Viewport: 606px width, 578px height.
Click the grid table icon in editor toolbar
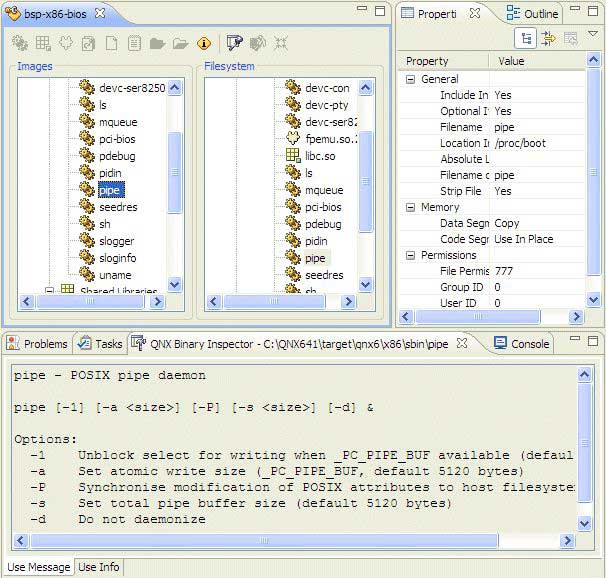[x=43, y=43]
